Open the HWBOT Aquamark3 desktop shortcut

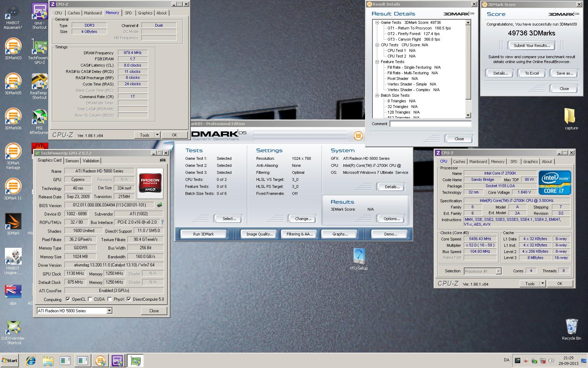point(13,17)
